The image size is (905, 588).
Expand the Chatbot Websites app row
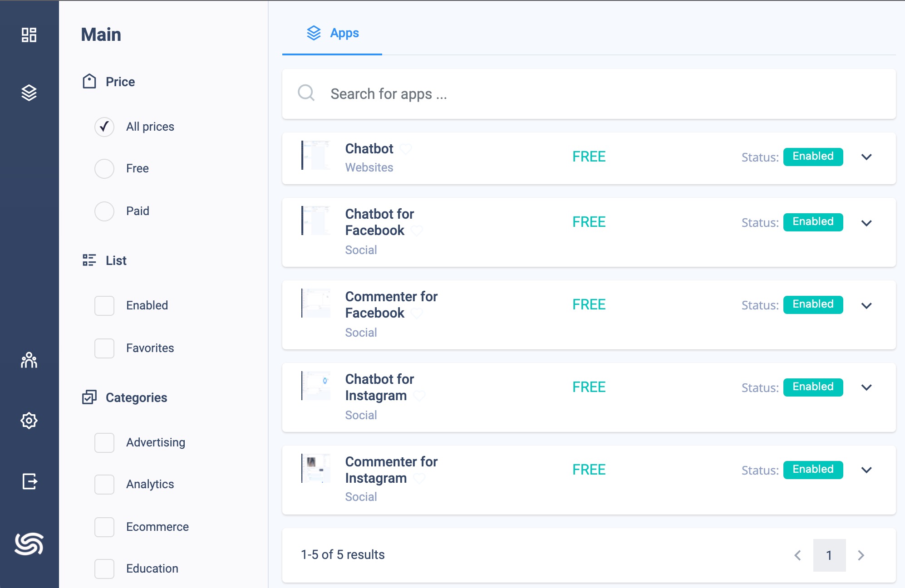click(866, 157)
